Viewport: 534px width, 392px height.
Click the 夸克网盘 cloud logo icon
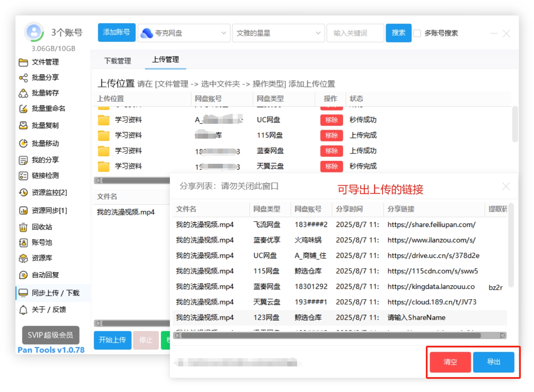coord(146,33)
